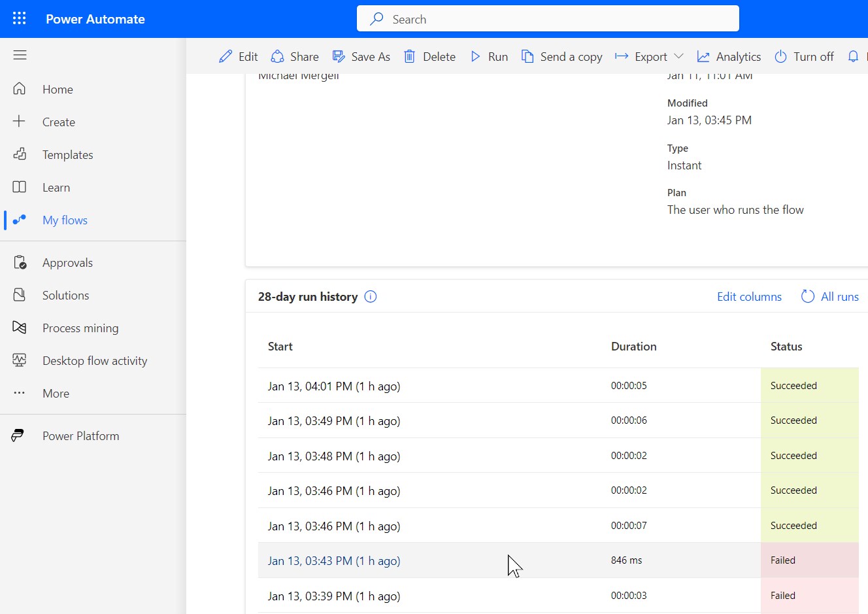The image size is (868, 614).
Task: Click the Analytics chart icon
Action: pyautogui.click(x=703, y=56)
